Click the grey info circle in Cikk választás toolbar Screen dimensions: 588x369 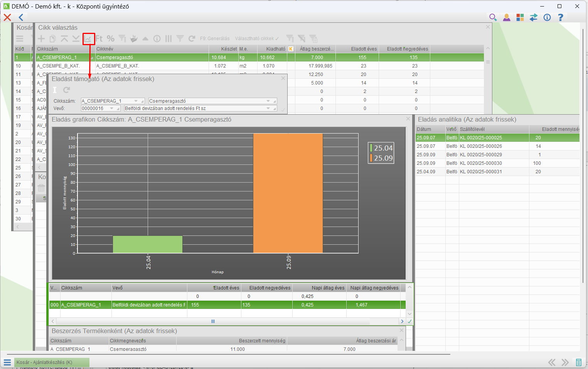pos(157,39)
